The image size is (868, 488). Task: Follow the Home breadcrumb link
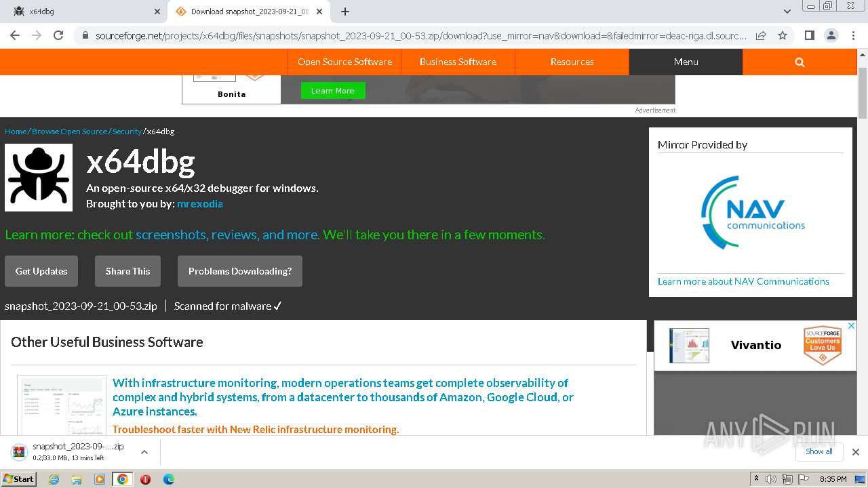tap(16, 131)
